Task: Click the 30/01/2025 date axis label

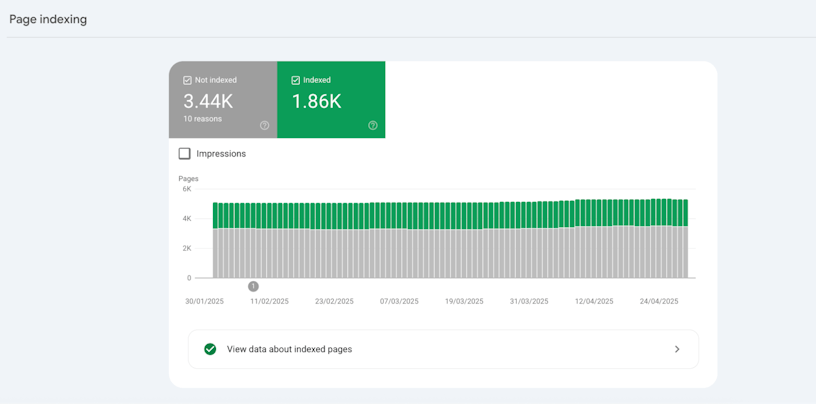Action: pos(204,301)
